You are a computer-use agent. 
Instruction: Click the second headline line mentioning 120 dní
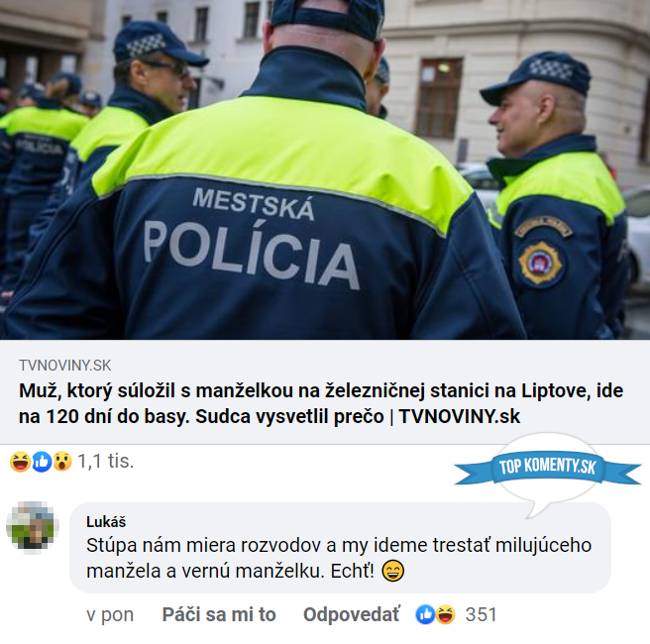tap(270, 416)
